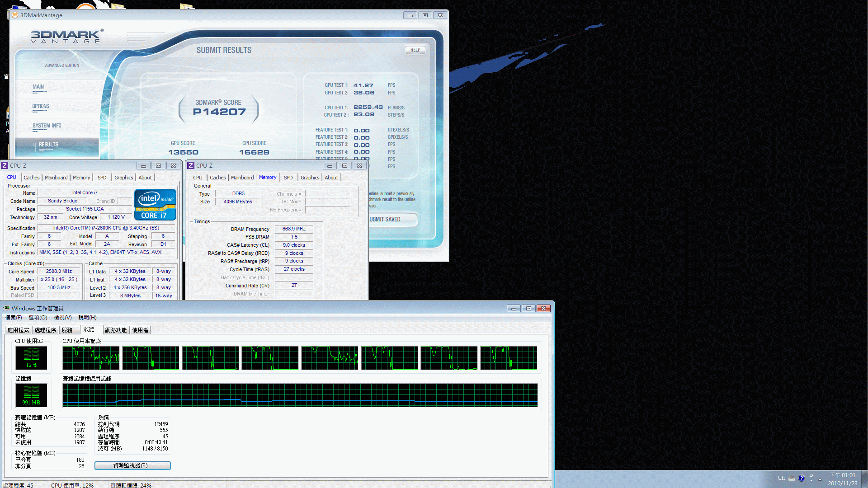Screen dimensions: 868x488
Task: Minimize the Task Manager window
Action: tap(513, 308)
